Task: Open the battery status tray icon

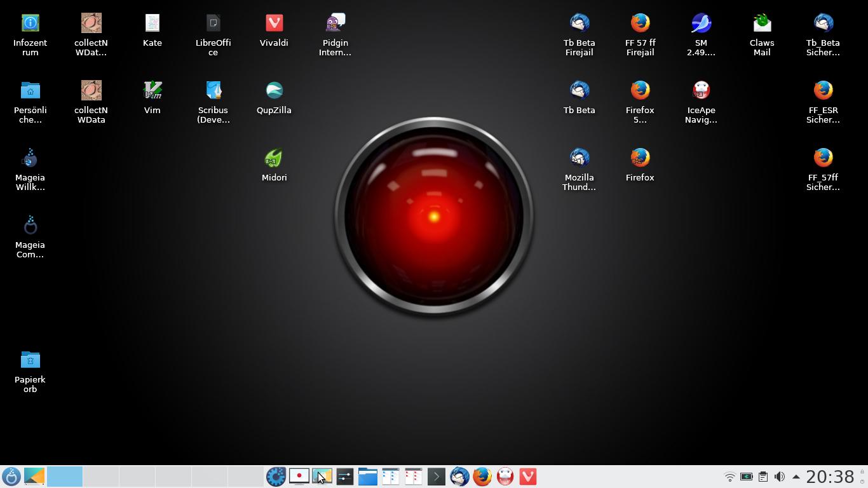Action: coord(747,477)
